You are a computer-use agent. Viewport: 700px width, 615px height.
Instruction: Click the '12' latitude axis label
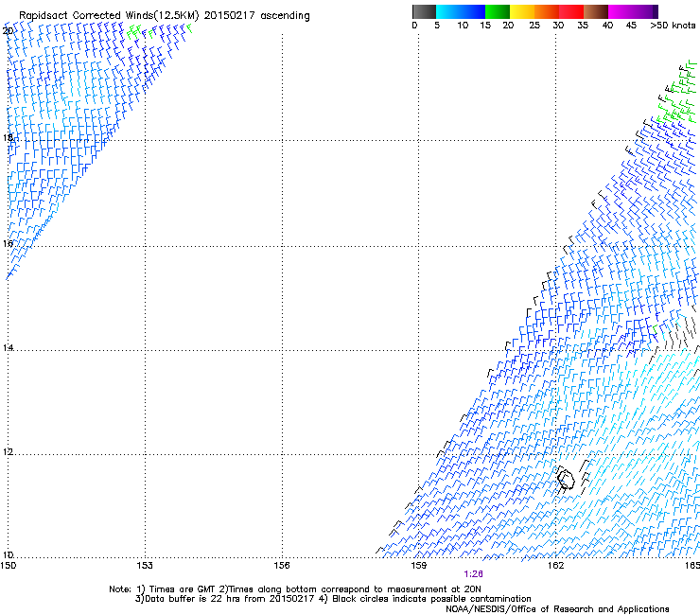pyautogui.click(x=8, y=452)
